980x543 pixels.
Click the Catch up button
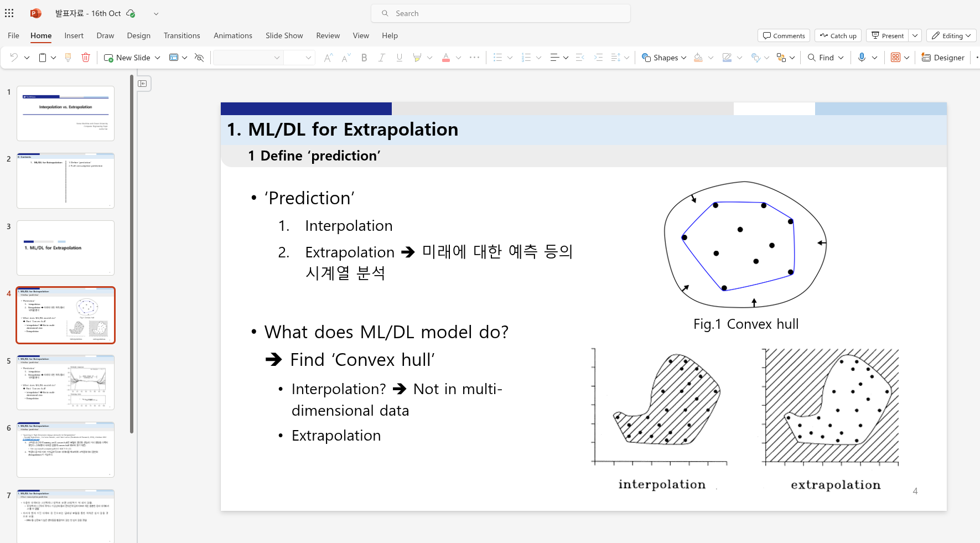pos(837,35)
